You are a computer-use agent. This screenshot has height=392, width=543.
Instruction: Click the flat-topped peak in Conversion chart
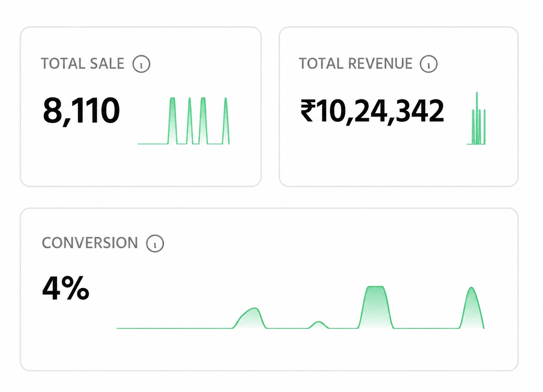coord(376,307)
